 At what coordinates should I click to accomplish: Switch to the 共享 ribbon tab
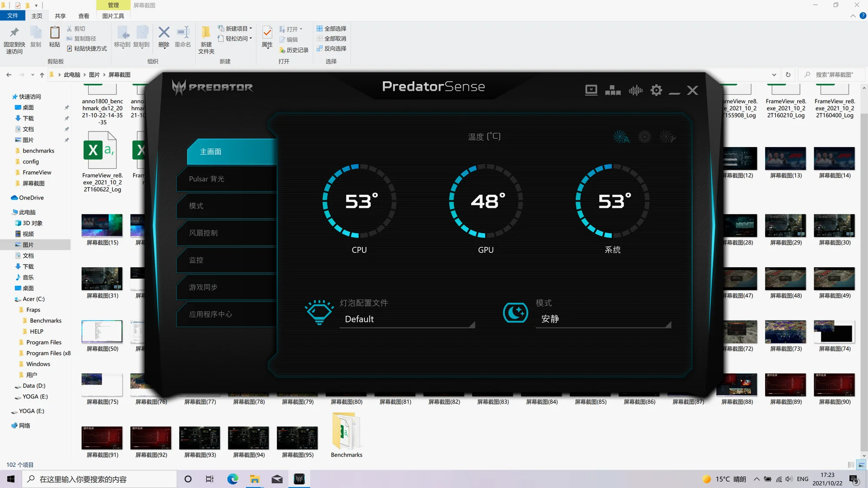pyautogui.click(x=60, y=16)
